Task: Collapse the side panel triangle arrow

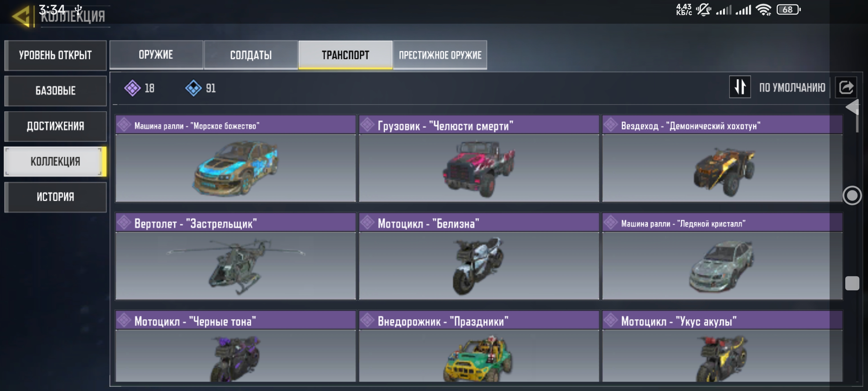Action: pyautogui.click(x=852, y=107)
